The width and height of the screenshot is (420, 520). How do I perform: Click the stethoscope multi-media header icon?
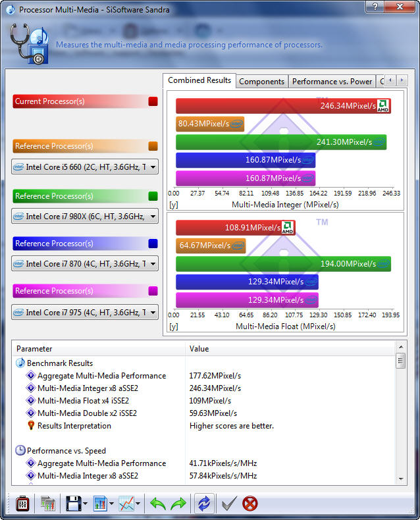(x=30, y=44)
